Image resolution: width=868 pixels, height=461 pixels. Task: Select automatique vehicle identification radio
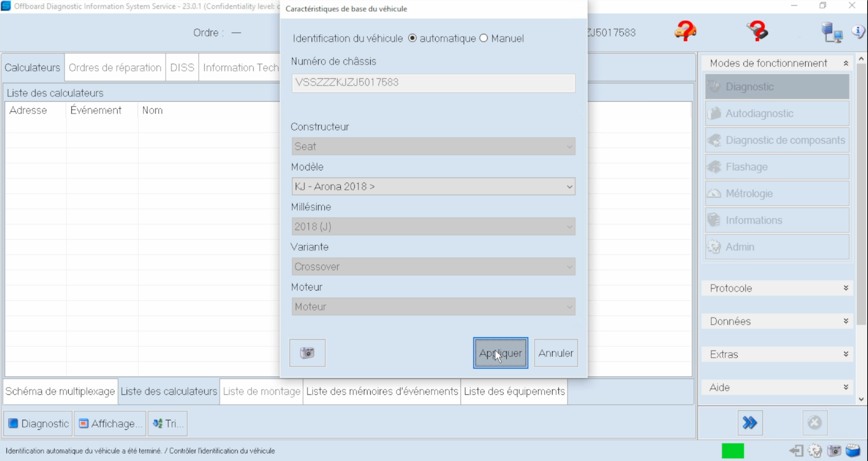point(412,38)
